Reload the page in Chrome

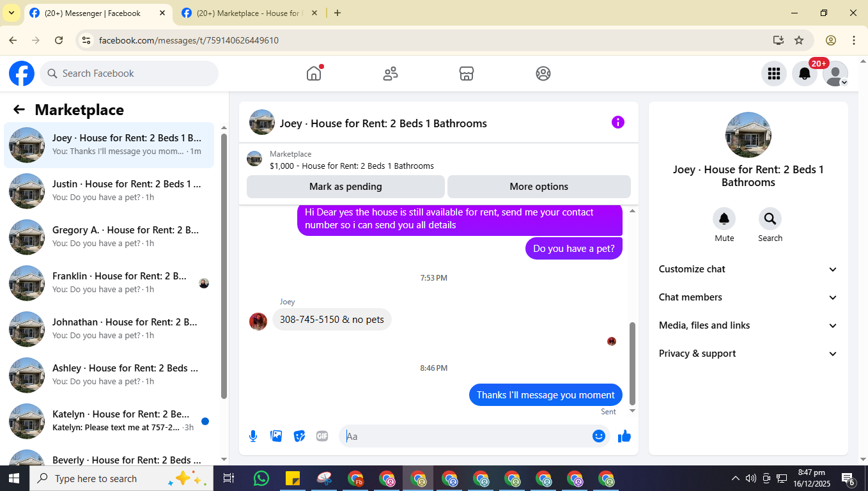[59, 40]
